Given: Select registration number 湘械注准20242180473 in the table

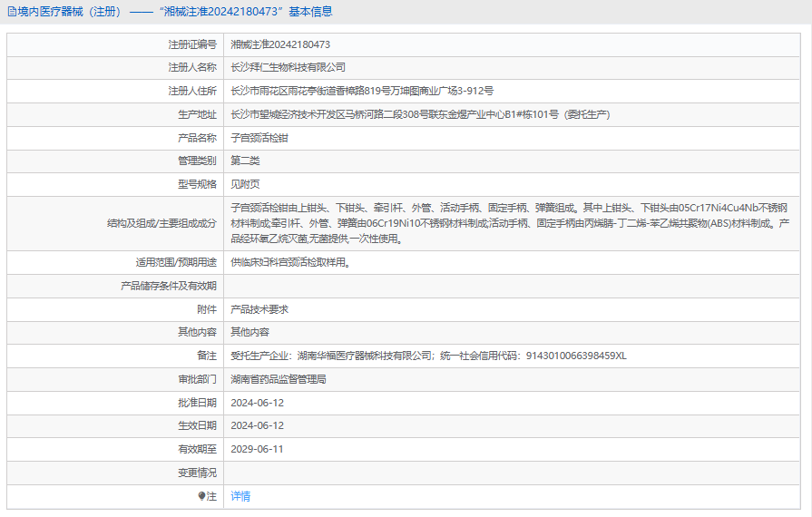Looking at the screenshot, I should pyautogui.click(x=280, y=44).
